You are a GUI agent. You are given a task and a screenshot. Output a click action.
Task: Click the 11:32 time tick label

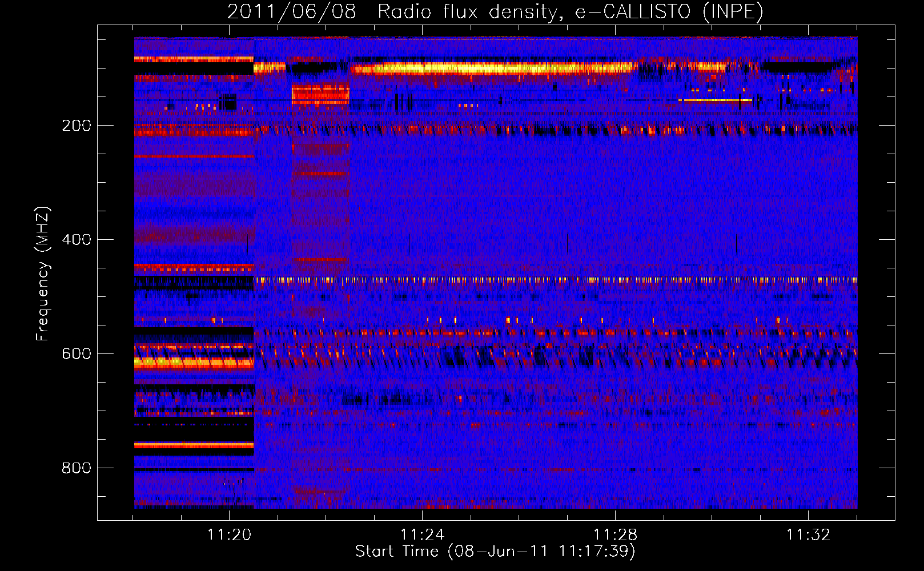click(808, 534)
